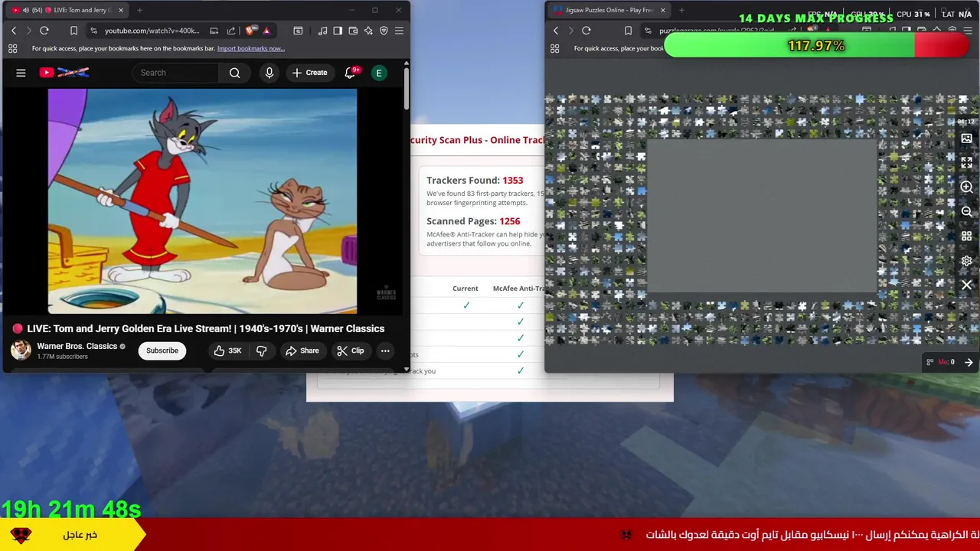
Task: Click the share icon in YouTube address bar
Action: tap(231, 31)
